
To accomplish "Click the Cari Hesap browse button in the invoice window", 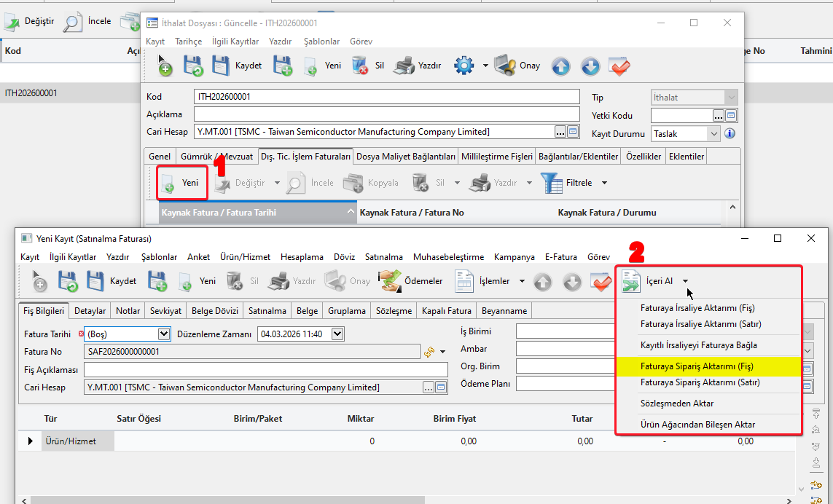I will 429,387.
